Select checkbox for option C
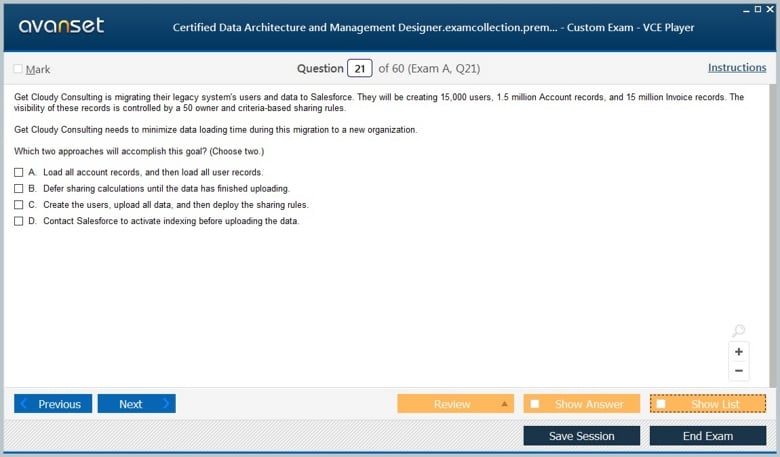This screenshot has width=780, height=457. pyautogui.click(x=18, y=204)
